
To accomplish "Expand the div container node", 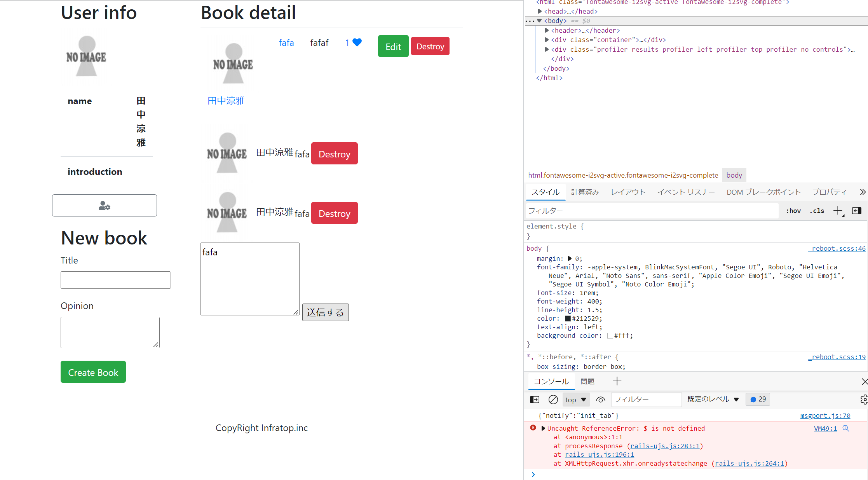I will pyautogui.click(x=547, y=40).
